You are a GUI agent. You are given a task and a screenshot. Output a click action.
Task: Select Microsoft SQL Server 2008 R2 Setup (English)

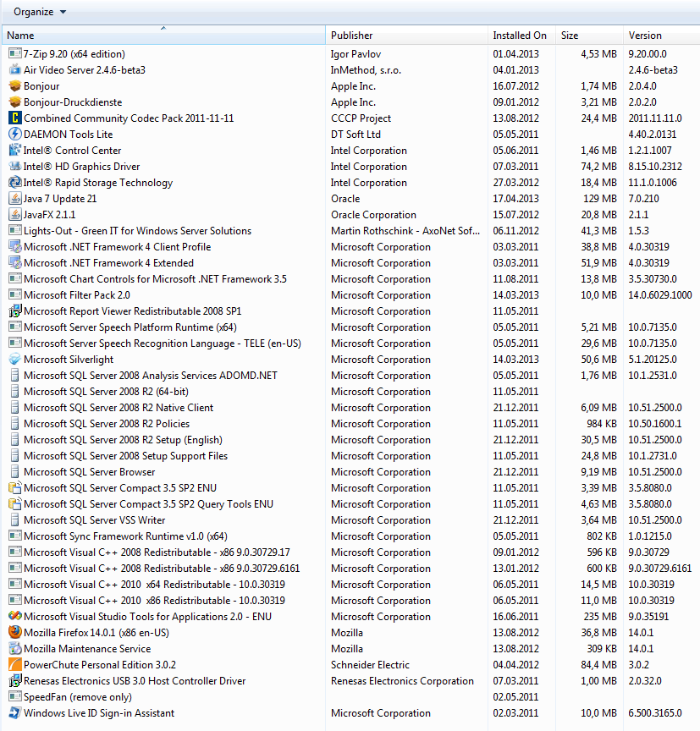(123, 440)
